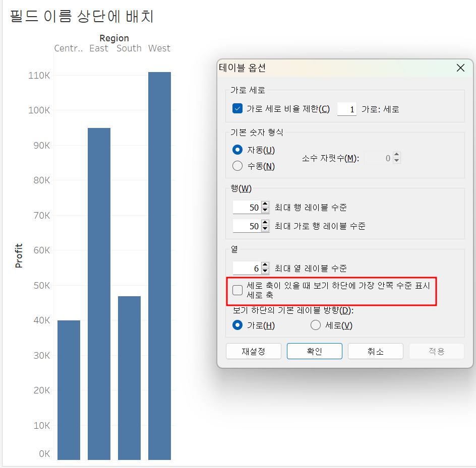Decrease 최대 행 레이블 수준 value
The width and height of the screenshot is (476, 468).
[x=265, y=211]
